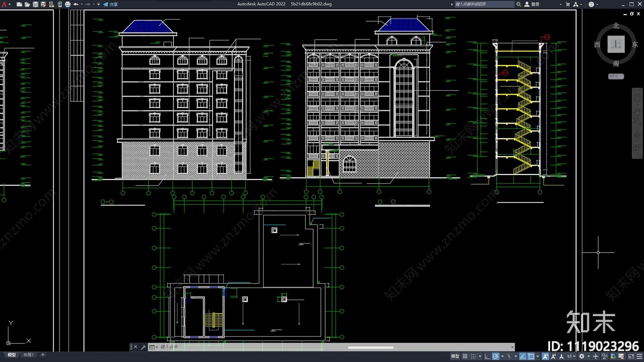
Task: Add a new layout with the plus tab
Action: (x=43, y=355)
